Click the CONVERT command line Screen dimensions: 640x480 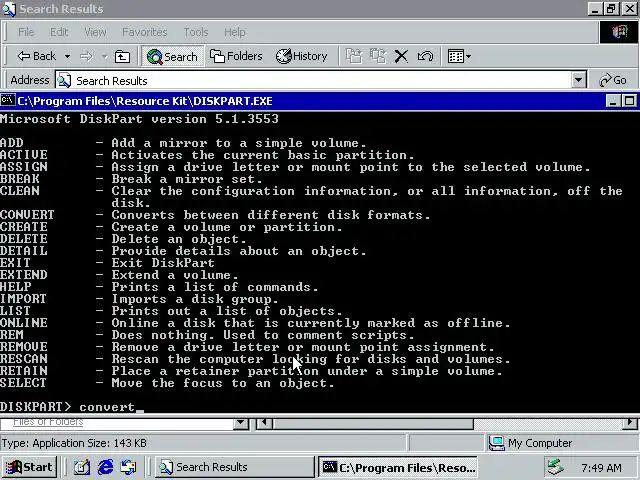(215, 215)
